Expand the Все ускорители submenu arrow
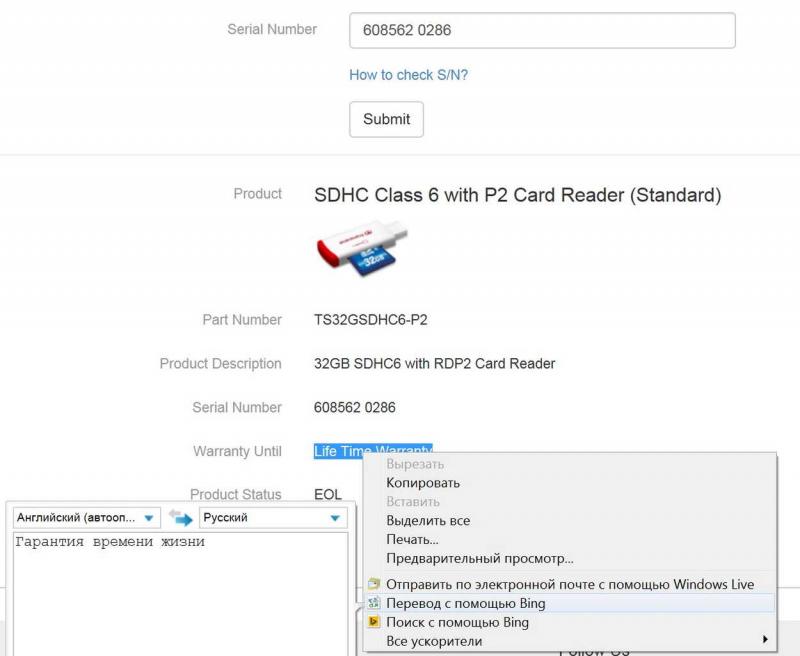Image resolution: width=800 pixels, height=656 pixels. click(765, 639)
